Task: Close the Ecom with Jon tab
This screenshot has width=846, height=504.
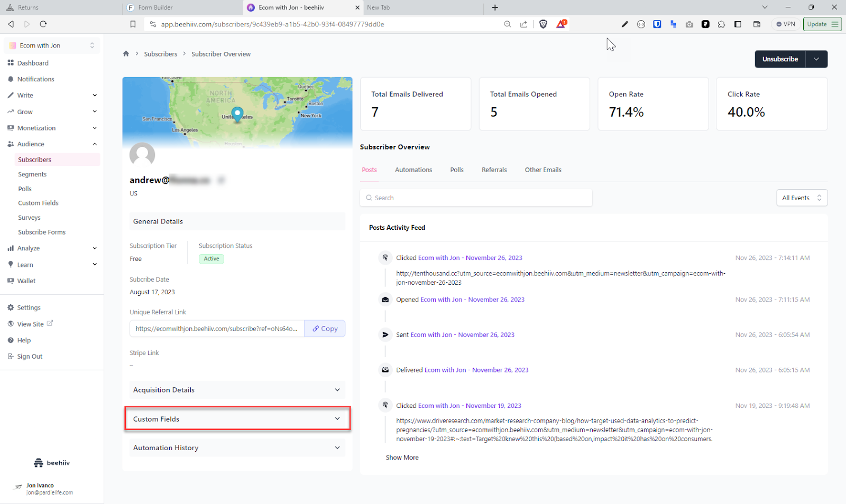Action: coord(357,7)
